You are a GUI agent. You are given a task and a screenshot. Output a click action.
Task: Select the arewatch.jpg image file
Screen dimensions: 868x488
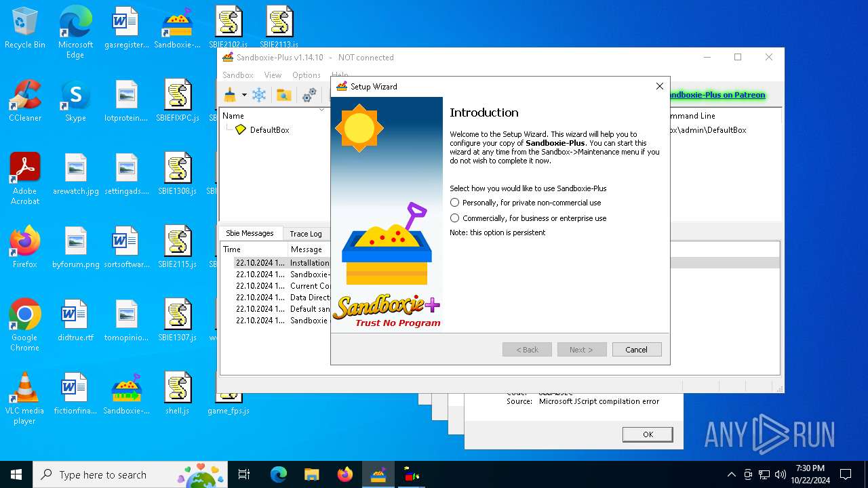click(x=75, y=174)
